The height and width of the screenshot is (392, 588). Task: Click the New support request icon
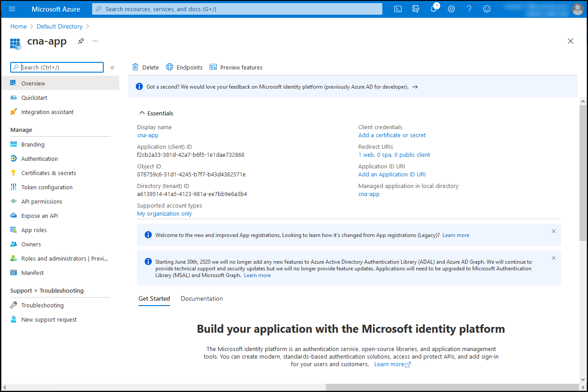click(x=13, y=319)
